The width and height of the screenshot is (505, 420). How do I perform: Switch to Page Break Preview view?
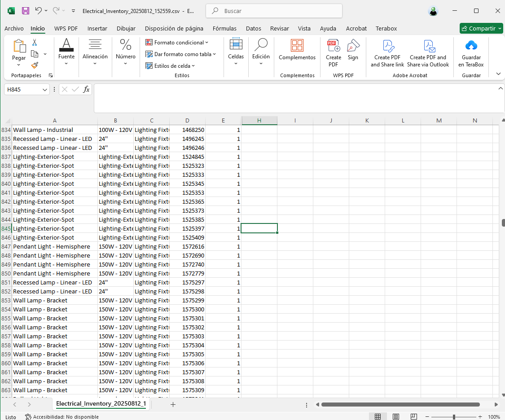point(413,417)
